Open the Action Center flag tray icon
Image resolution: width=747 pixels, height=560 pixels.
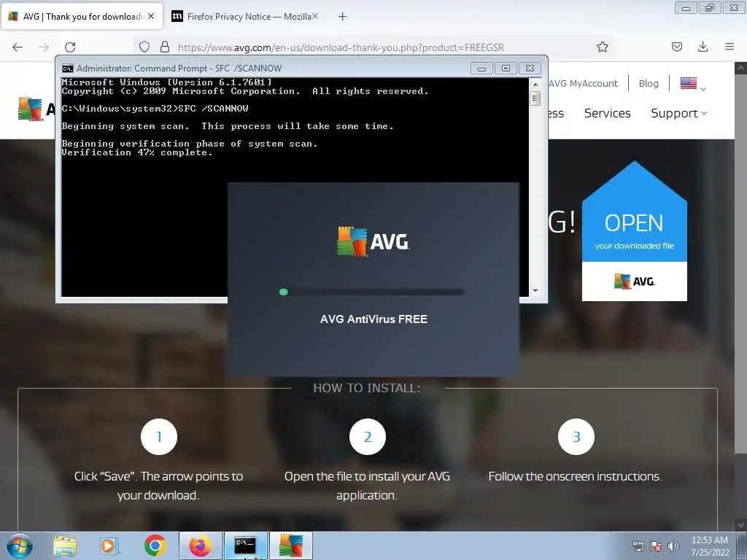pyautogui.click(x=656, y=546)
